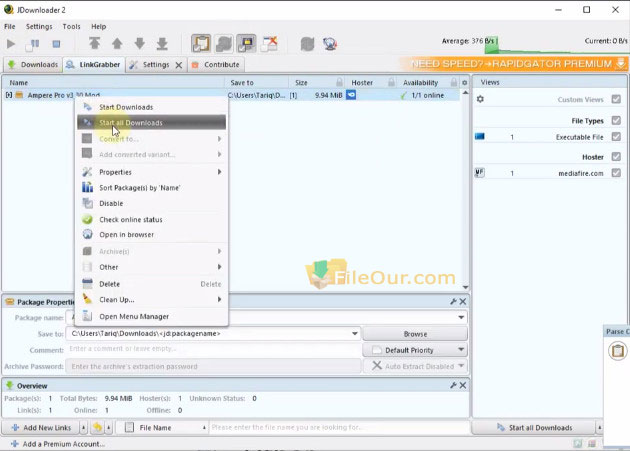Click the restore links arrow icon
The height and width of the screenshot is (451, 630).
[98, 427]
